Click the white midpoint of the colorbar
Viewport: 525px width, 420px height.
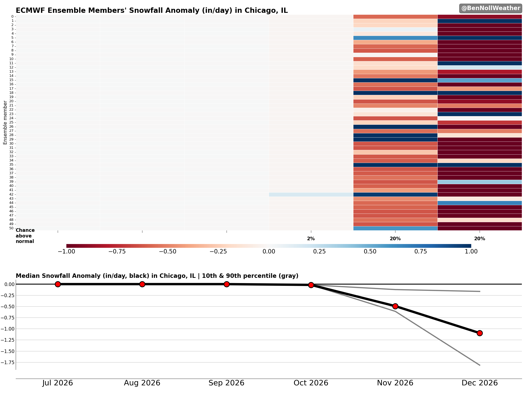[x=269, y=246]
